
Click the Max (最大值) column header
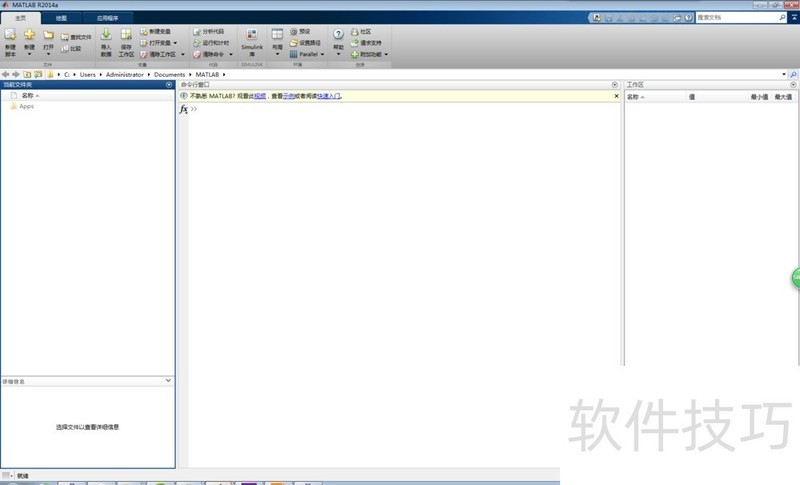pyautogui.click(x=784, y=97)
